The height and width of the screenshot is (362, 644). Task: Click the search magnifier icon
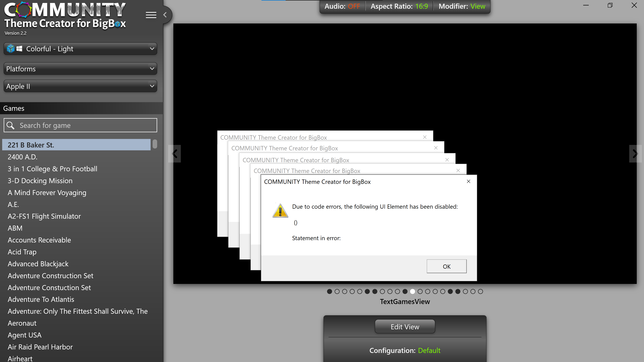11,125
